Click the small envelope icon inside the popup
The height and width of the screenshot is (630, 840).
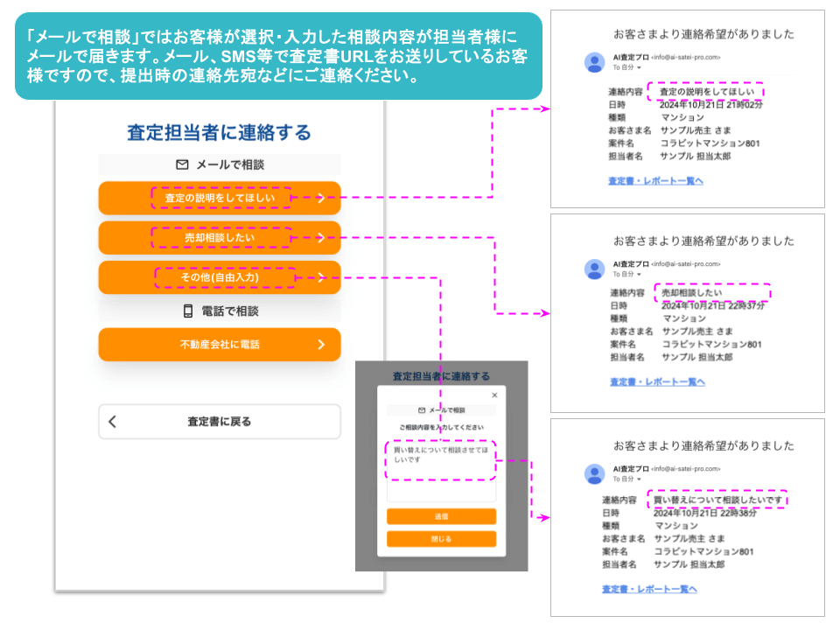click(x=422, y=410)
